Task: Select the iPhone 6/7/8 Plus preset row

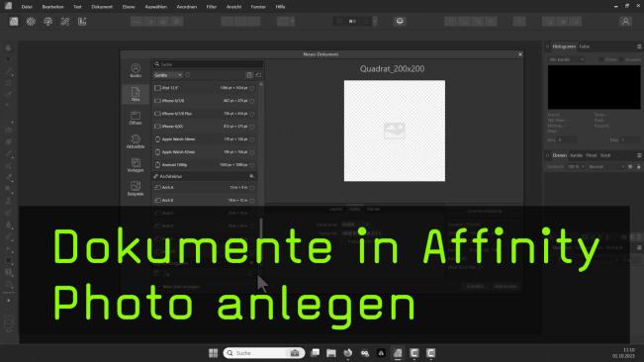Action: click(205, 114)
